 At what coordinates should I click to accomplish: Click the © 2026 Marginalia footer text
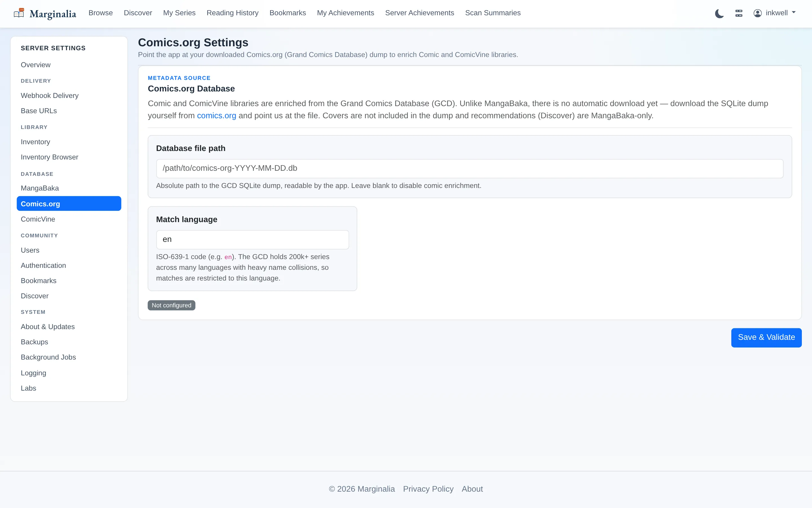(362, 489)
